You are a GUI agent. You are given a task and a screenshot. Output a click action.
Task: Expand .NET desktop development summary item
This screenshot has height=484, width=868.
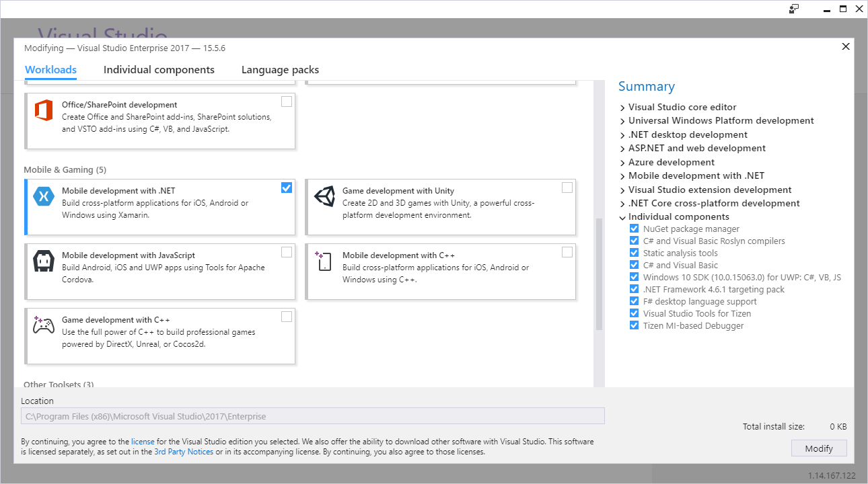pyautogui.click(x=622, y=135)
